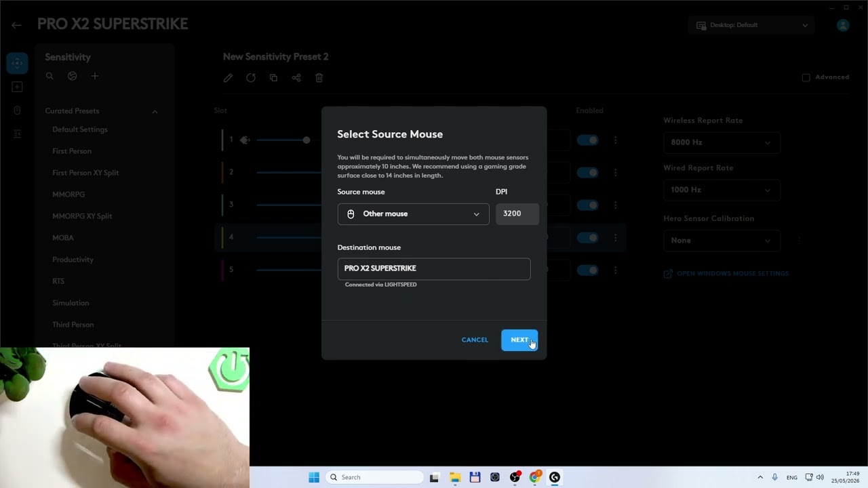This screenshot has height=488, width=868.
Task: Select the MMORPG XY Split preset
Action: [82, 216]
